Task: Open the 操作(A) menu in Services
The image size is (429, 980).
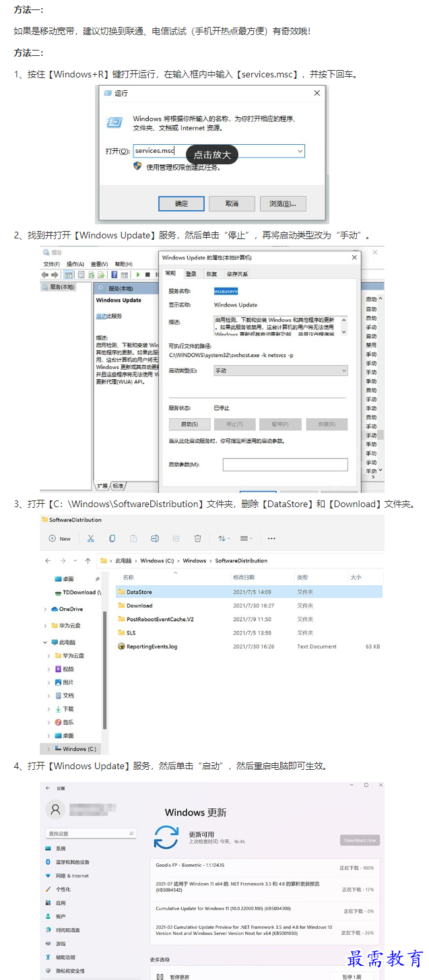Action: 75,264
